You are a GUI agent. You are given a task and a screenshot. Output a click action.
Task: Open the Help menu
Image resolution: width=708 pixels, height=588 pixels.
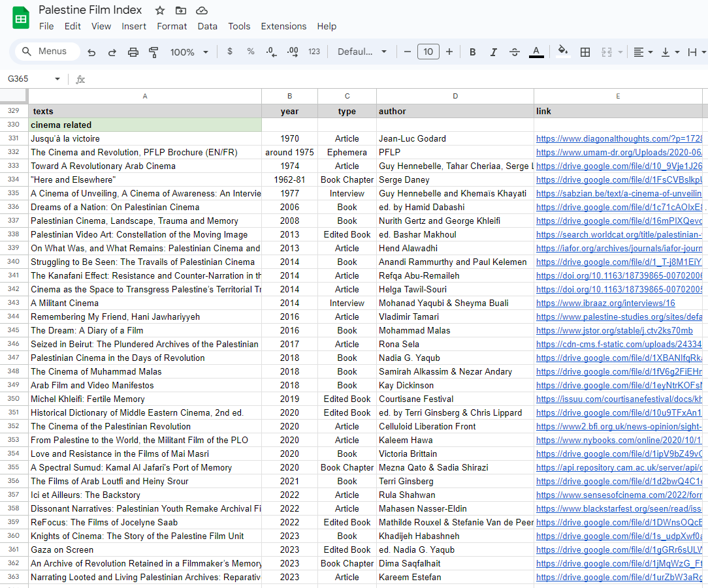(x=327, y=26)
